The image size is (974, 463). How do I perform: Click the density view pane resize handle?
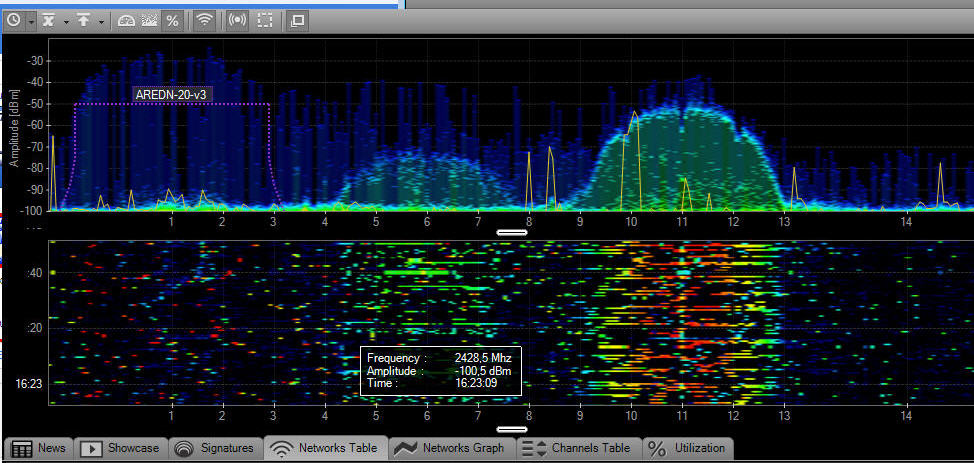point(512,232)
